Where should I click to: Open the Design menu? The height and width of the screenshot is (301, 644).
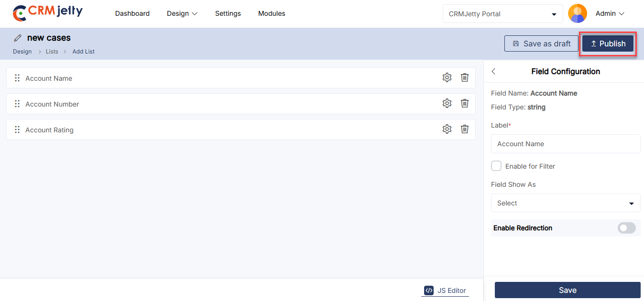coord(182,13)
